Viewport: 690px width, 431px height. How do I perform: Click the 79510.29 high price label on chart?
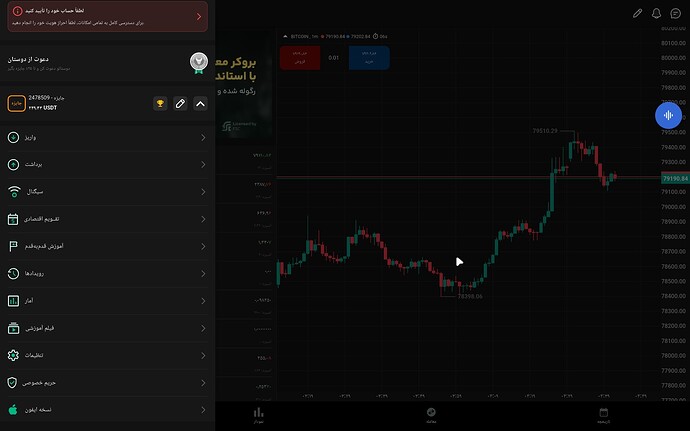click(x=545, y=131)
